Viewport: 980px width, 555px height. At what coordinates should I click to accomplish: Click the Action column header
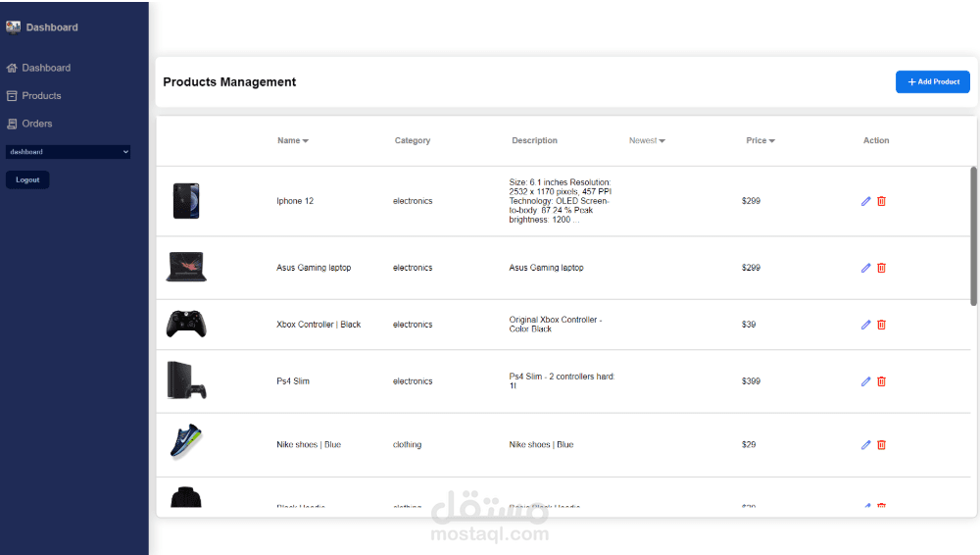(x=876, y=141)
